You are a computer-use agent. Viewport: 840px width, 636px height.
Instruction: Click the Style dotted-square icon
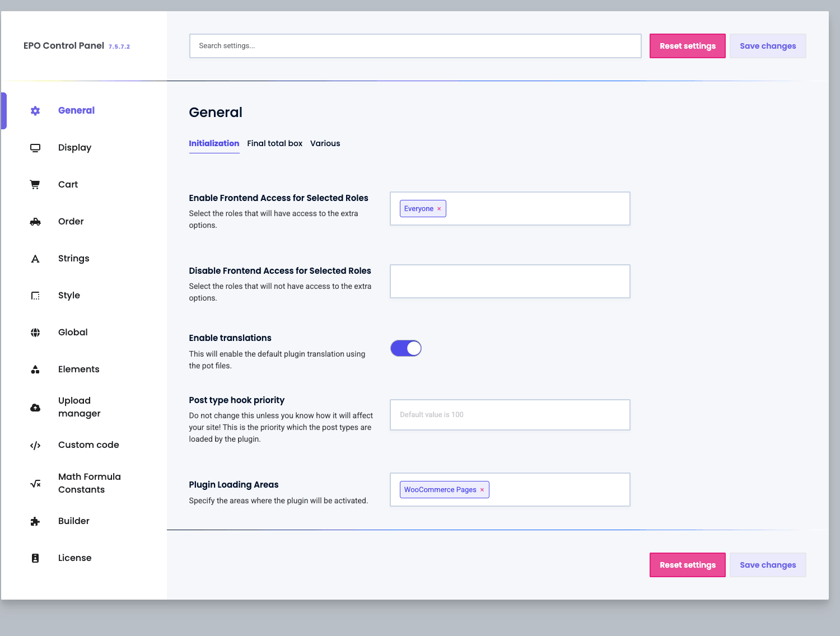pos(35,296)
